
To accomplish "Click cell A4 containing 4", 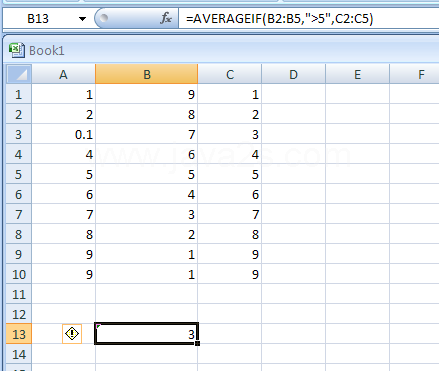I will (63, 154).
